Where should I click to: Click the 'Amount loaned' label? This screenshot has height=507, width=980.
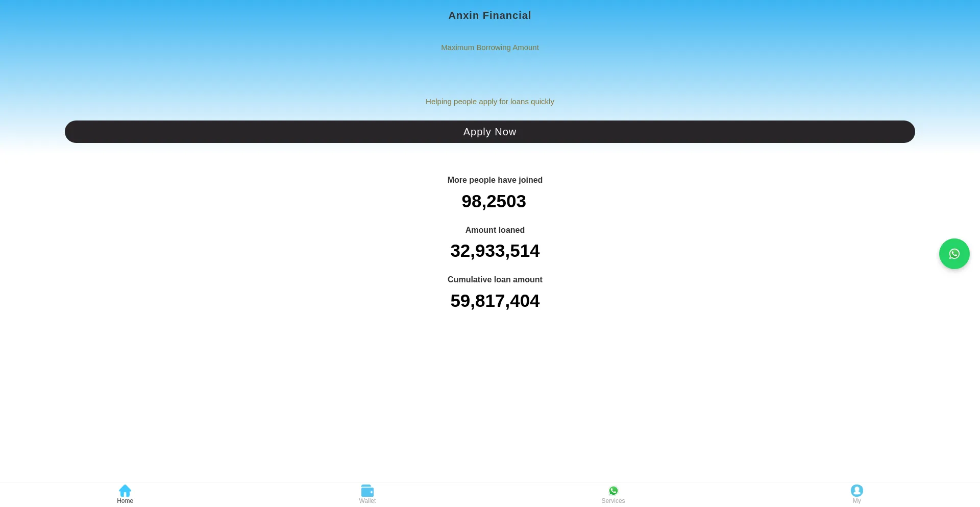495,230
